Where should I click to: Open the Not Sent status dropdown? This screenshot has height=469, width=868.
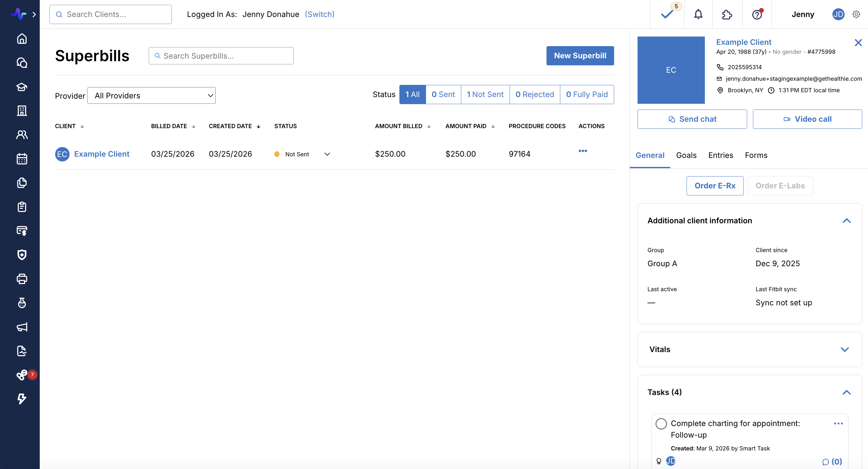coord(327,154)
